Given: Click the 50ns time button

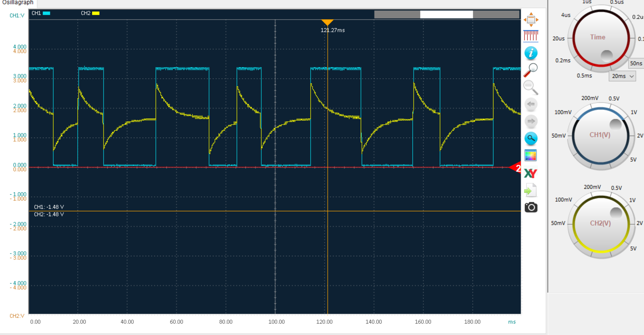Looking at the screenshot, I should click(636, 63).
